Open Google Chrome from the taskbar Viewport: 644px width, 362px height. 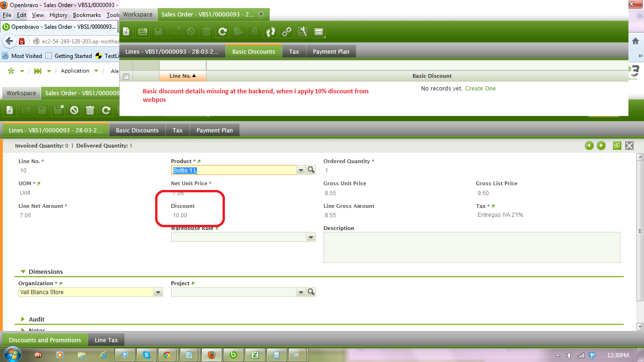pyautogui.click(x=167, y=355)
